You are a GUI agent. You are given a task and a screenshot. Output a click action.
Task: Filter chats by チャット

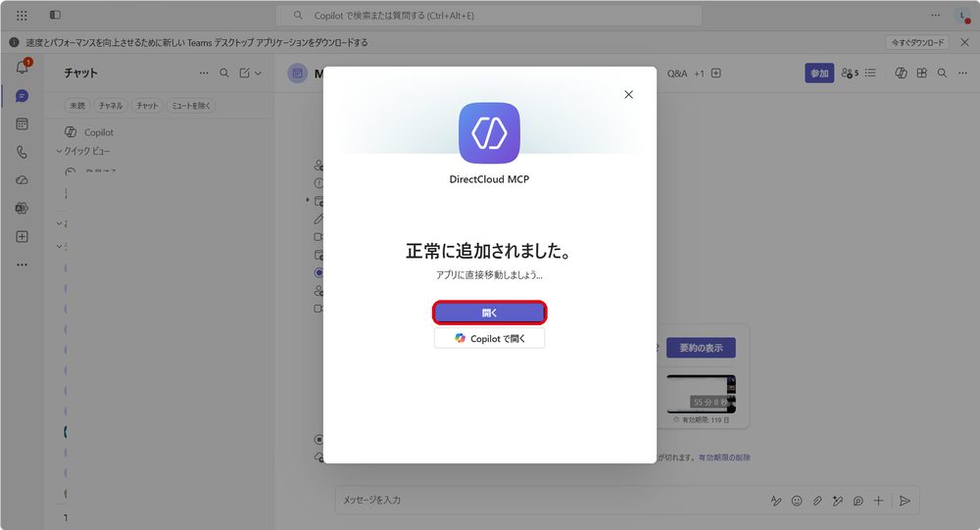(147, 106)
